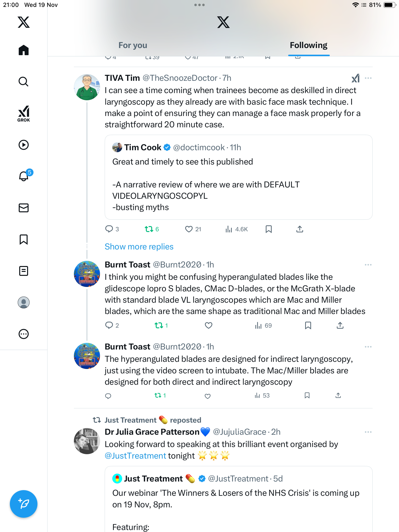Open the @JustTreatment mention link
This screenshot has width=399, height=532.
pyautogui.click(x=135, y=456)
